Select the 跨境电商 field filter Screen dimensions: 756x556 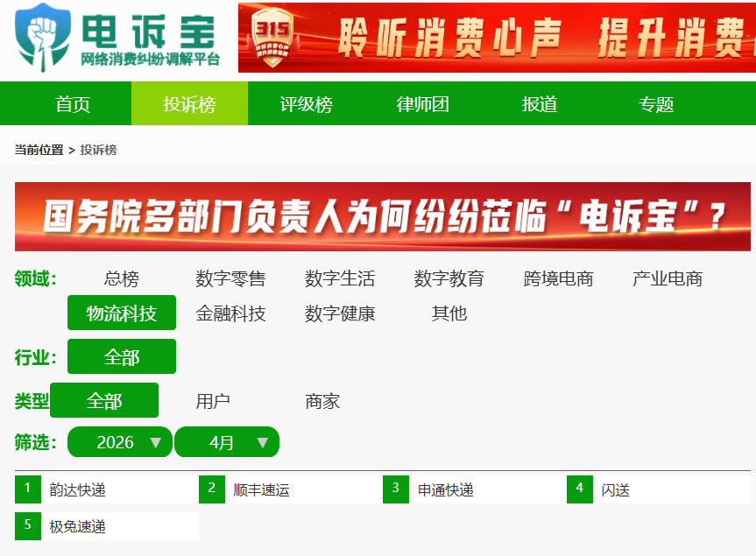click(558, 278)
